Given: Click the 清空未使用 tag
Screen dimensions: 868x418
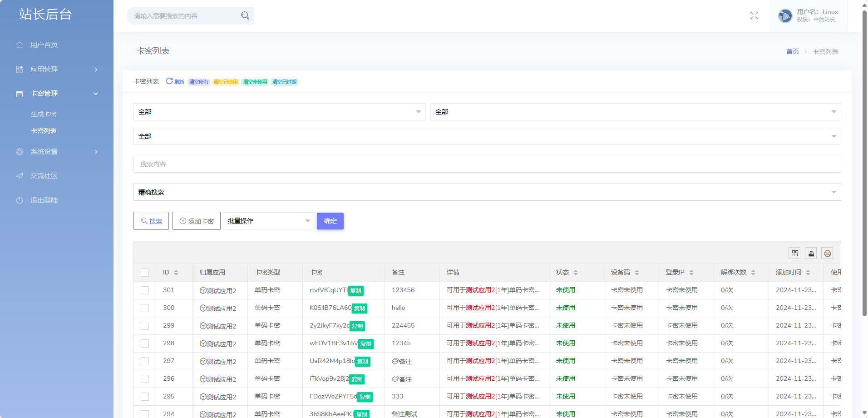Looking at the screenshot, I should coord(255,82).
